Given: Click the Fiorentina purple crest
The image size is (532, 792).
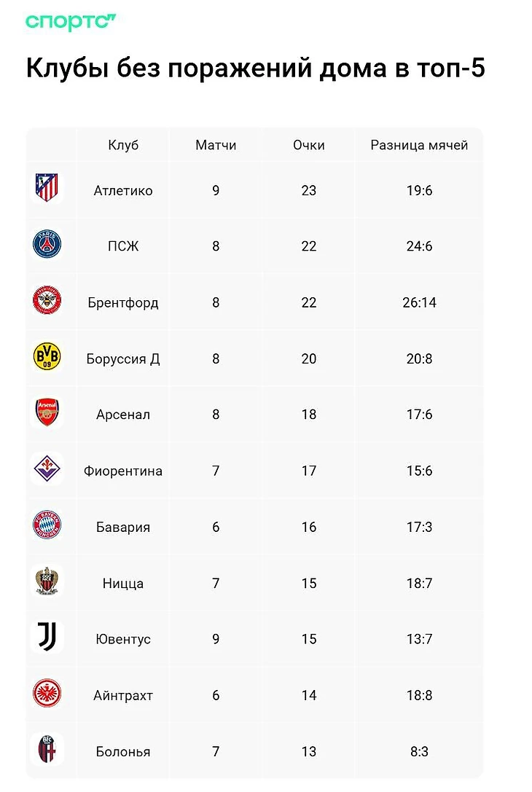Looking at the screenshot, I should coord(47,468).
